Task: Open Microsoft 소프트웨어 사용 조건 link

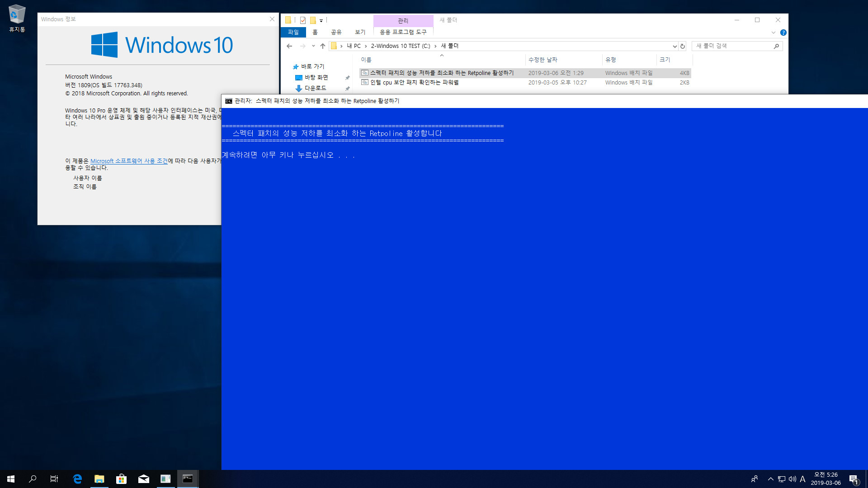Action: 129,161
